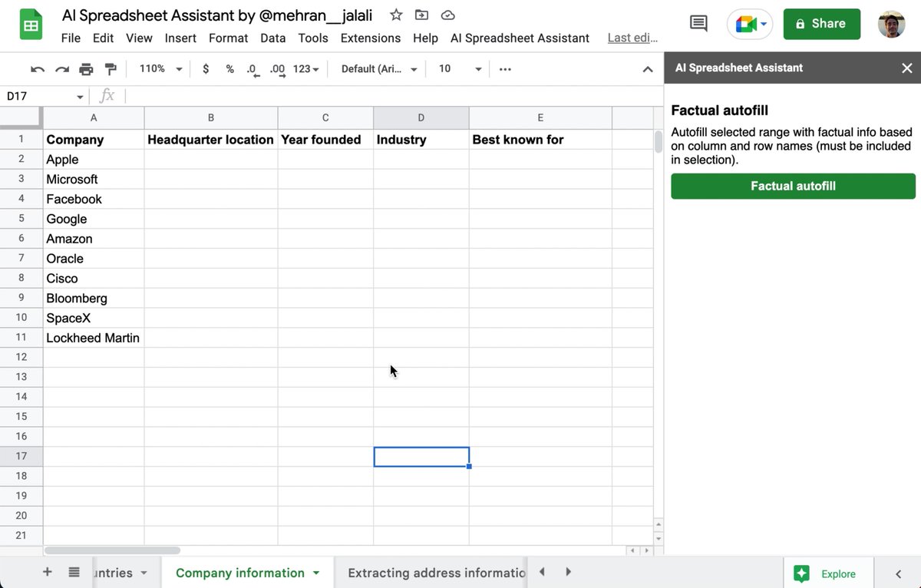Select the Lockheed Martin cell

(94, 338)
